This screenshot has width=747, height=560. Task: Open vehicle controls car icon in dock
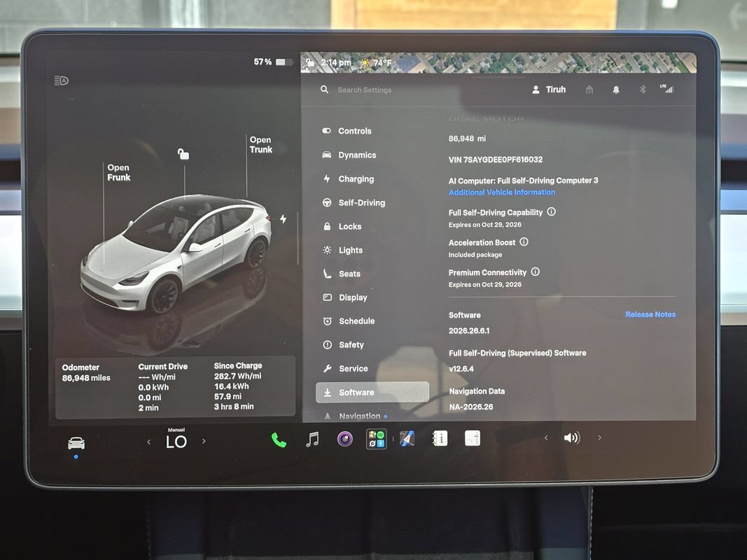76,443
